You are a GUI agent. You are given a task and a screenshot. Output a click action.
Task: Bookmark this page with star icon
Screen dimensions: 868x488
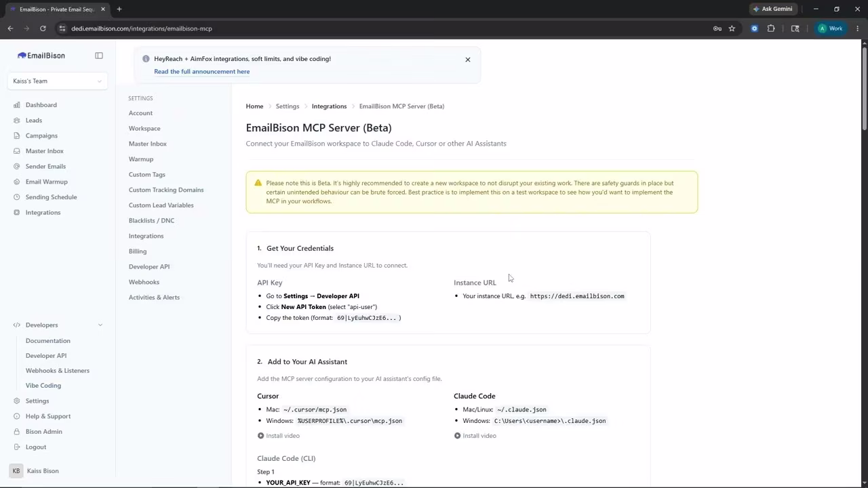[732, 28]
